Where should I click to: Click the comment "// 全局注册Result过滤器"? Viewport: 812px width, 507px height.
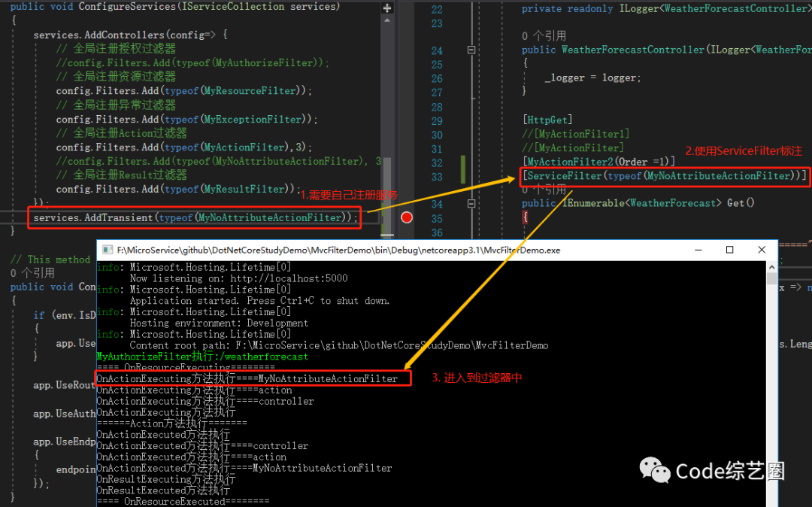[x=122, y=175]
